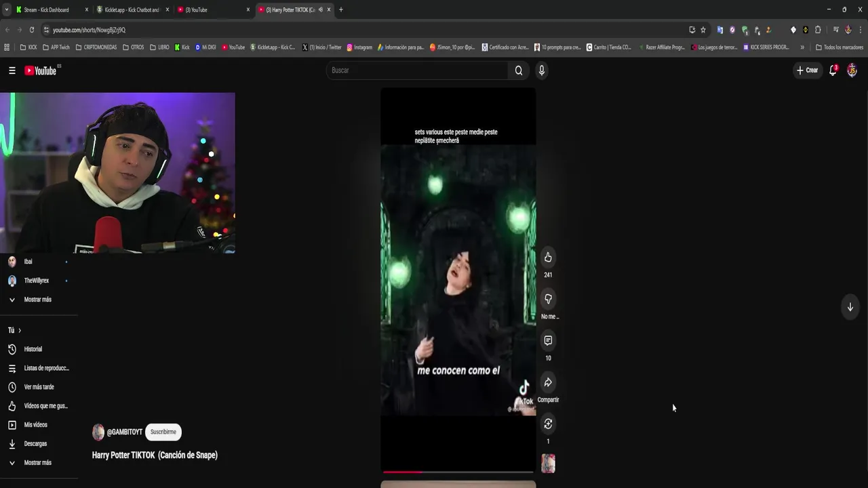868x488 pixels.
Task: Open YouTube account avatar menu
Action: (852, 70)
